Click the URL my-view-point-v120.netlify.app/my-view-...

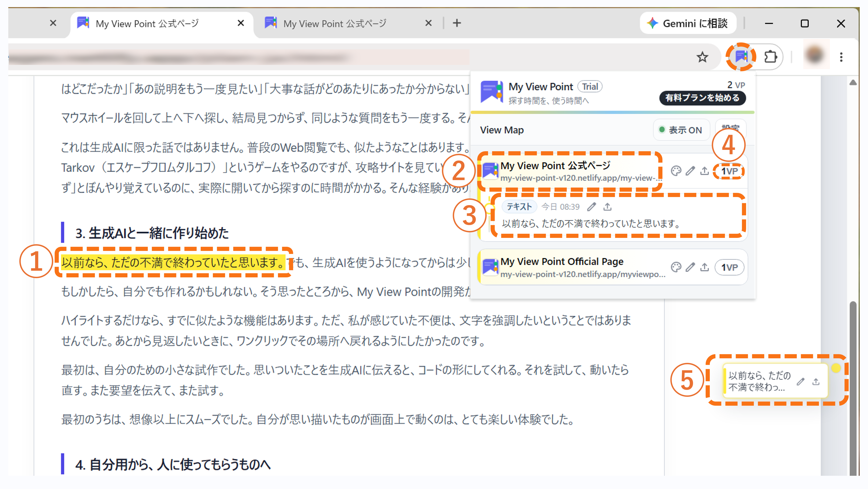581,178
